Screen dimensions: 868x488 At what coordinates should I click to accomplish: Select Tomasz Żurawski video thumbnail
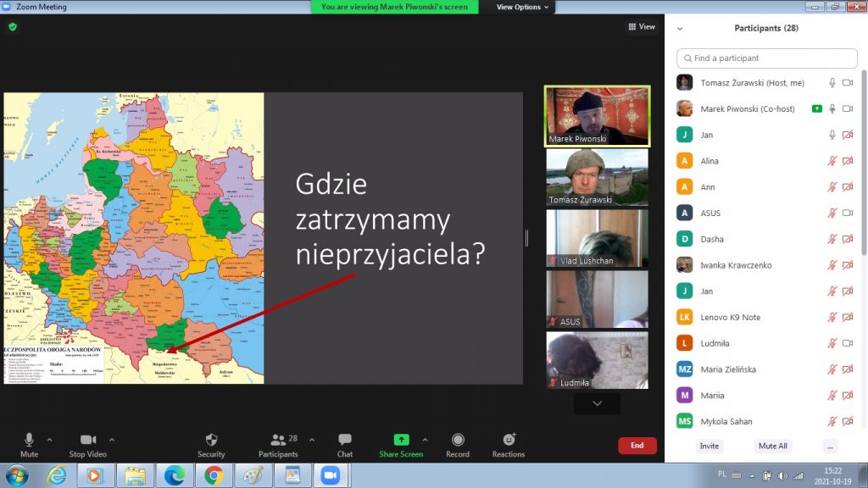pos(597,177)
